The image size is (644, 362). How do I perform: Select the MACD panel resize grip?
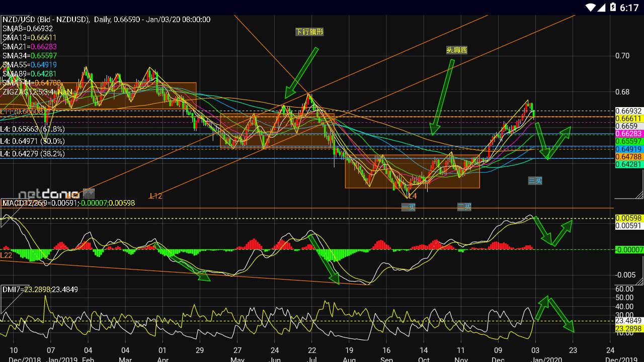[639, 281]
